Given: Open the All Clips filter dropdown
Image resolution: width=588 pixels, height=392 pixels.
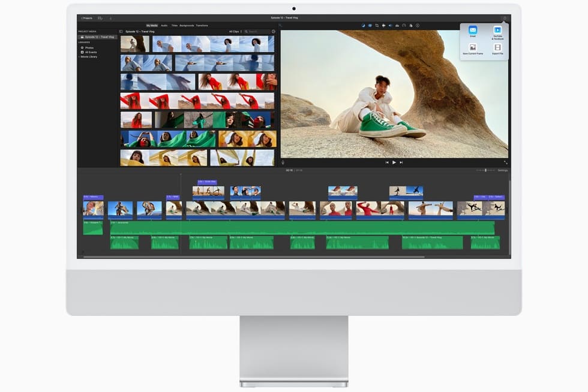Looking at the screenshot, I should (235, 32).
